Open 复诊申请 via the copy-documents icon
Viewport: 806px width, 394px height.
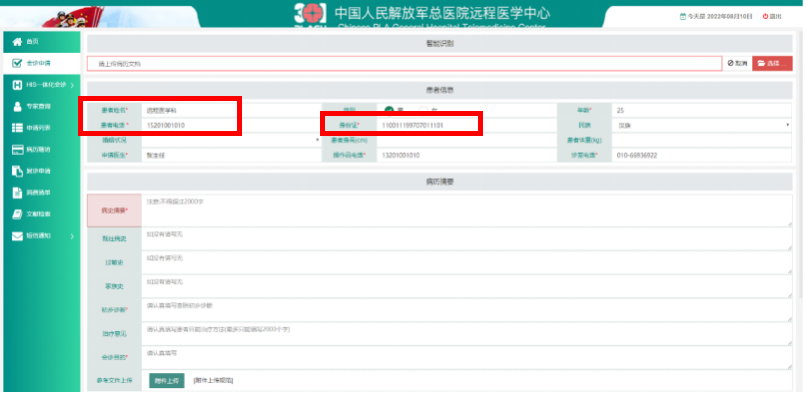(x=17, y=171)
